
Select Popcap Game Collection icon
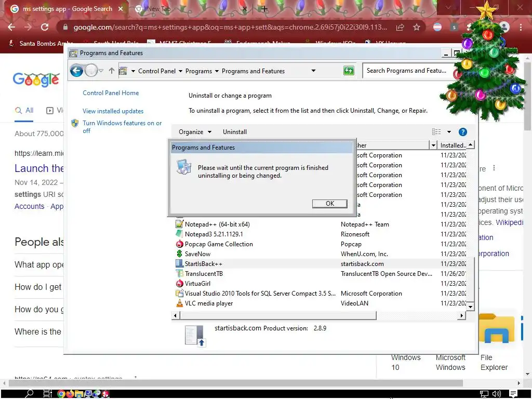tap(179, 244)
